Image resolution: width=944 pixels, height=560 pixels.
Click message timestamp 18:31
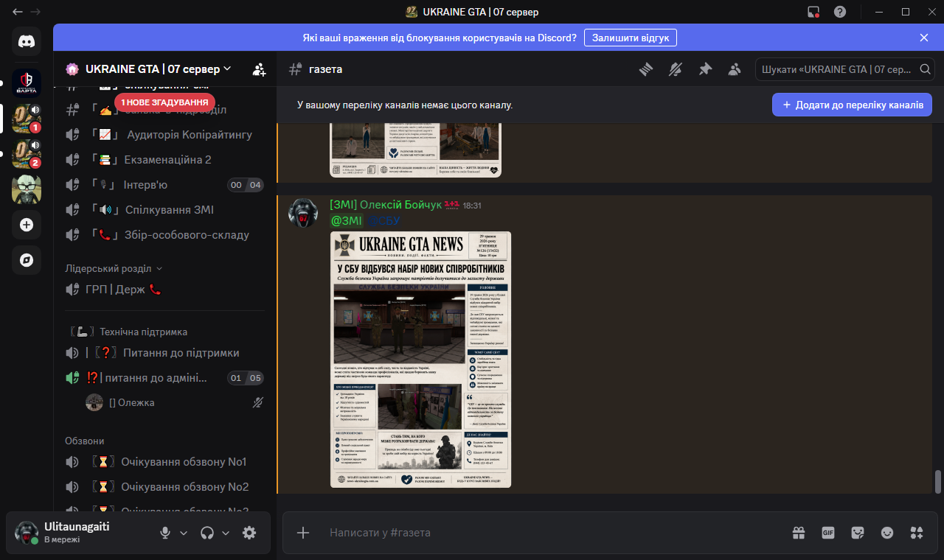coord(472,206)
